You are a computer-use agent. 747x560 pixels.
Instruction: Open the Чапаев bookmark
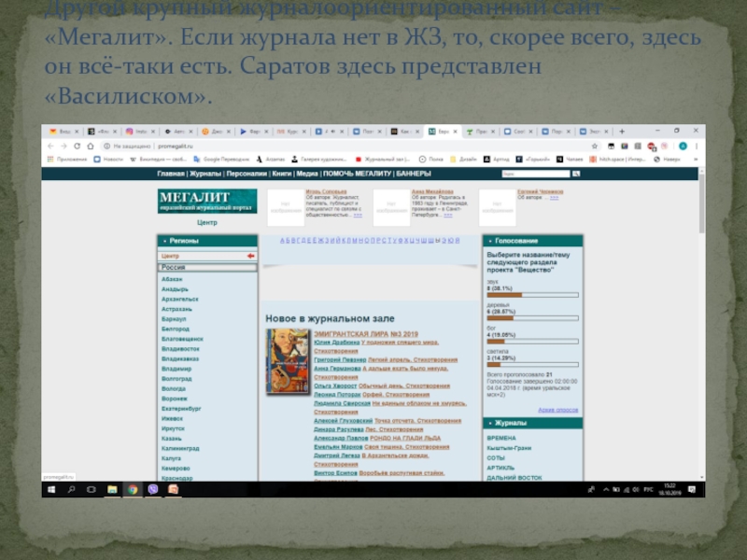coord(570,160)
